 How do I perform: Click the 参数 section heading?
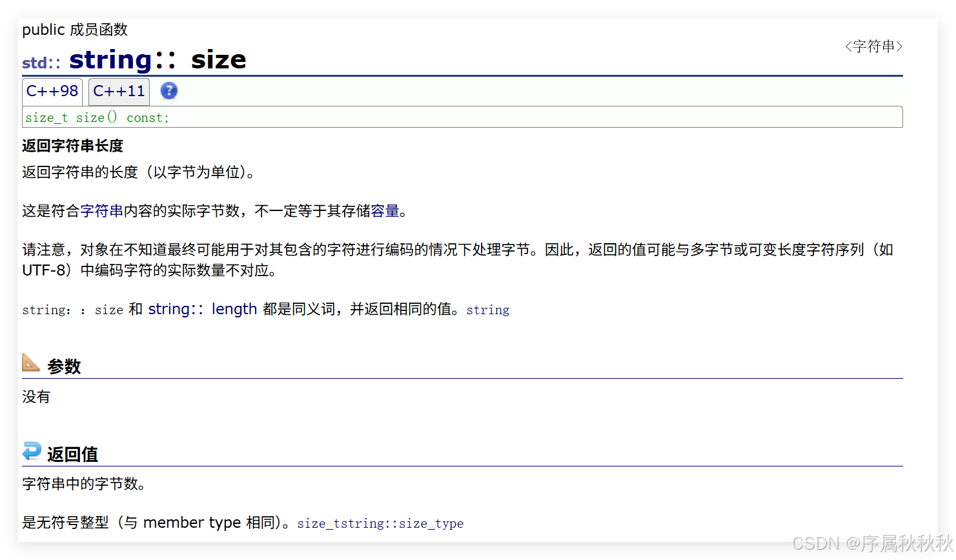click(63, 366)
